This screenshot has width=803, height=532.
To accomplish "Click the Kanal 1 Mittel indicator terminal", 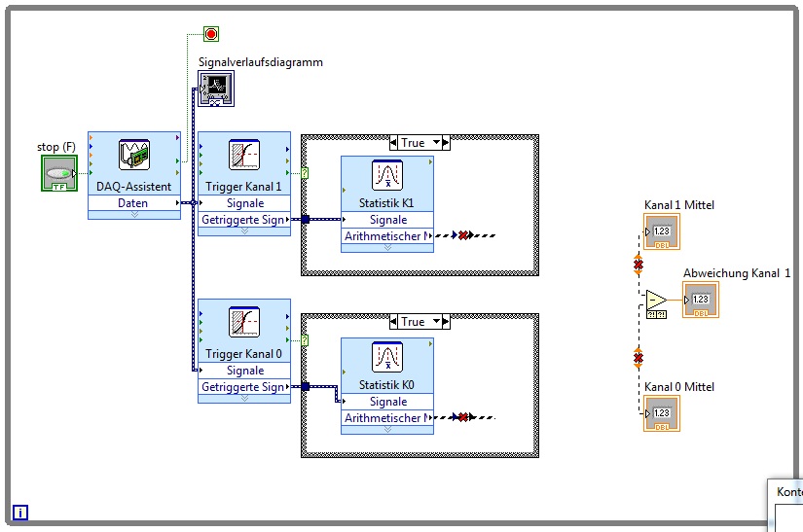I will coord(662,231).
